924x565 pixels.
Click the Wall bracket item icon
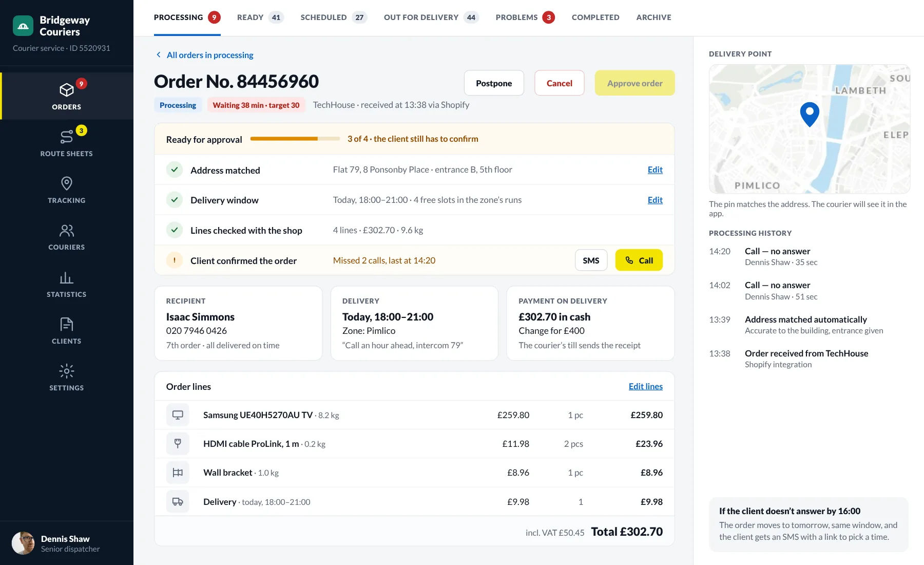pyautogui.click(x=178, y=473)
